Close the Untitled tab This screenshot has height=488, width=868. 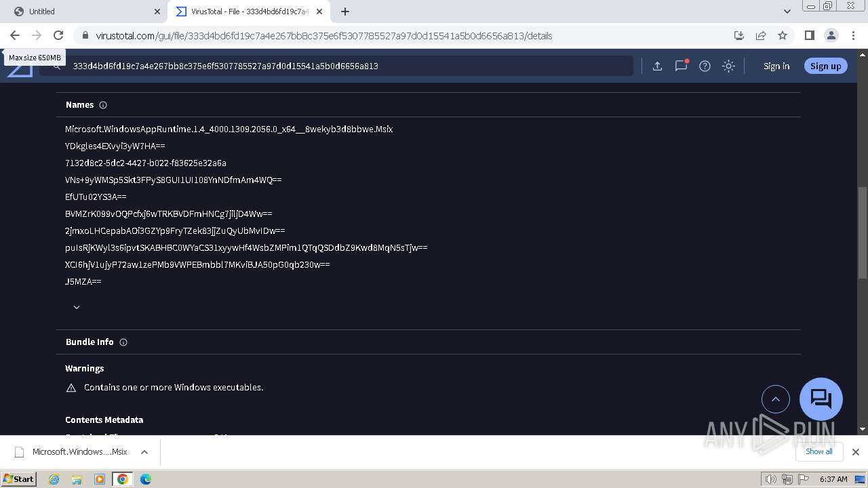(x=157, y=12)
